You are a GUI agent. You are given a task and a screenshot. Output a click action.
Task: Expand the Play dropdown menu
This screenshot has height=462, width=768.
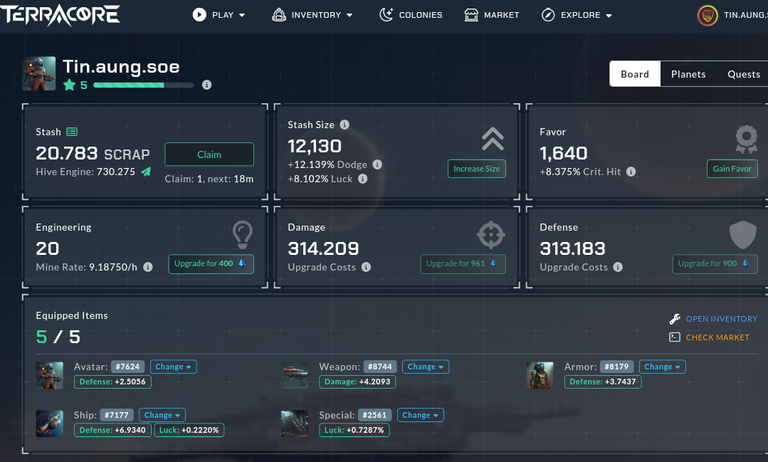[219, 15]
